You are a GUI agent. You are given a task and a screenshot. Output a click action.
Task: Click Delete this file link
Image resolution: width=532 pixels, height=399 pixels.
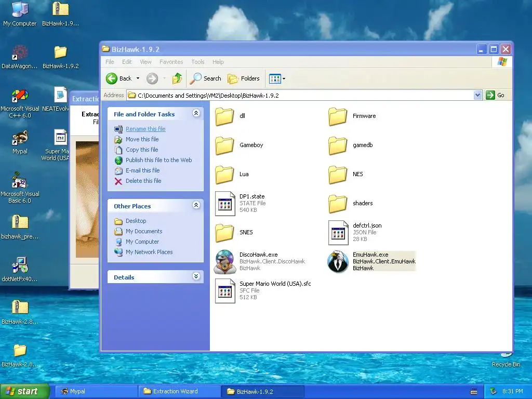[x=143, y=181]
